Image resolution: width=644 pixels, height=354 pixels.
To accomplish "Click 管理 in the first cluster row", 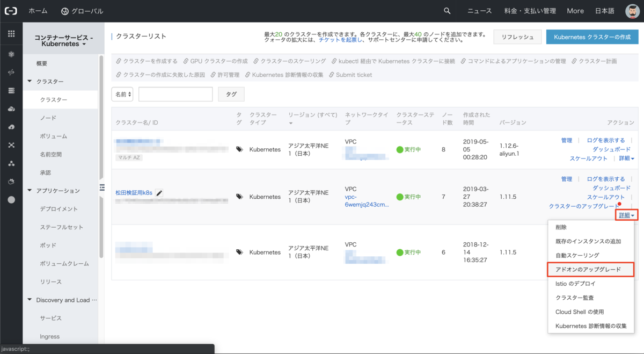I will click(567, 140).
